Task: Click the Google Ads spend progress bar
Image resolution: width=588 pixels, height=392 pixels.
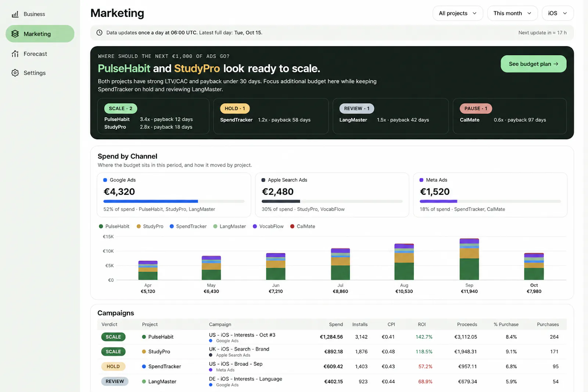Action: tap(174, 201)
